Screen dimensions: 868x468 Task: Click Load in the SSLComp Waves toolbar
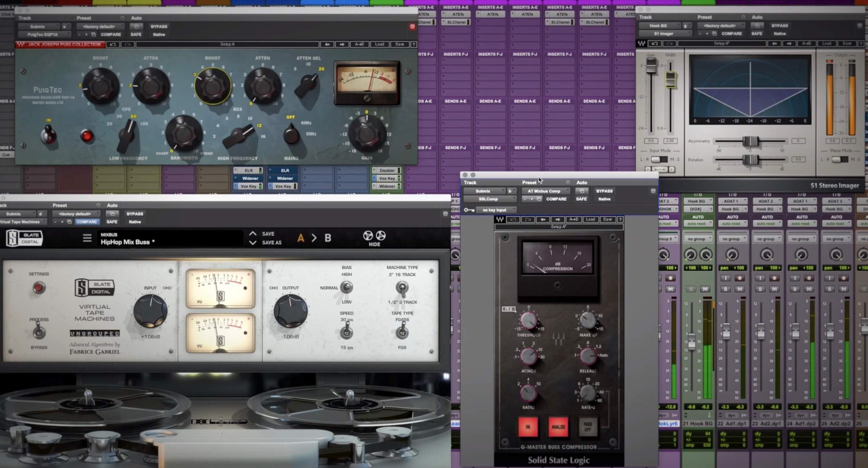click(x=590, y=220)
